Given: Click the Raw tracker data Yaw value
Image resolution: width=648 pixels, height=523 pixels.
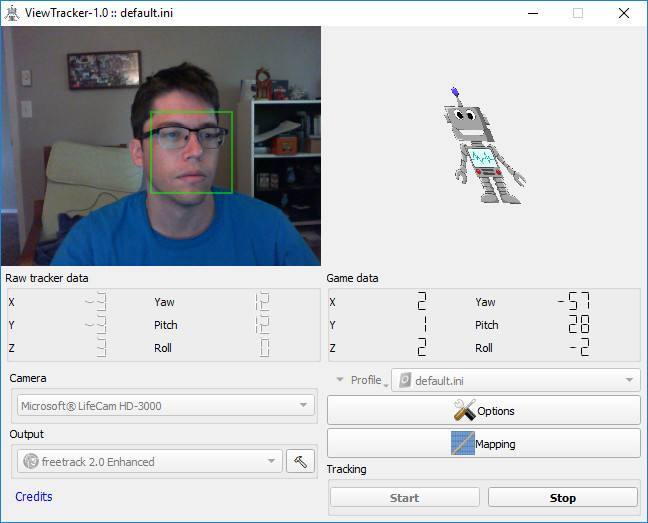Looking at the screenshot, I should point(262,302).
